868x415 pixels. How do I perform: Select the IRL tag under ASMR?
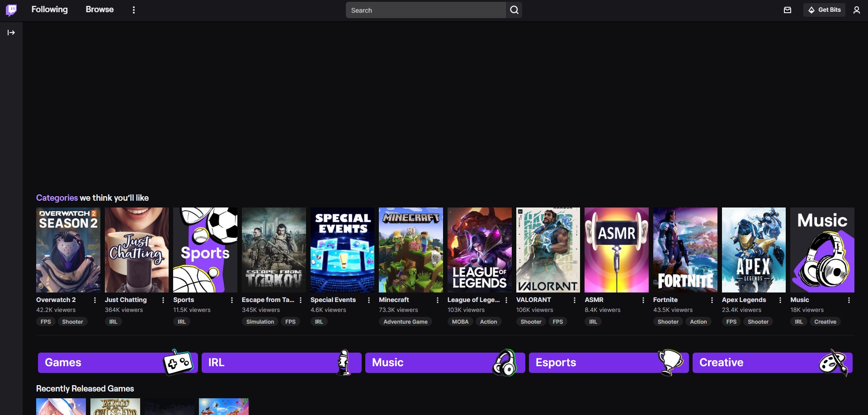pos(593,322)
